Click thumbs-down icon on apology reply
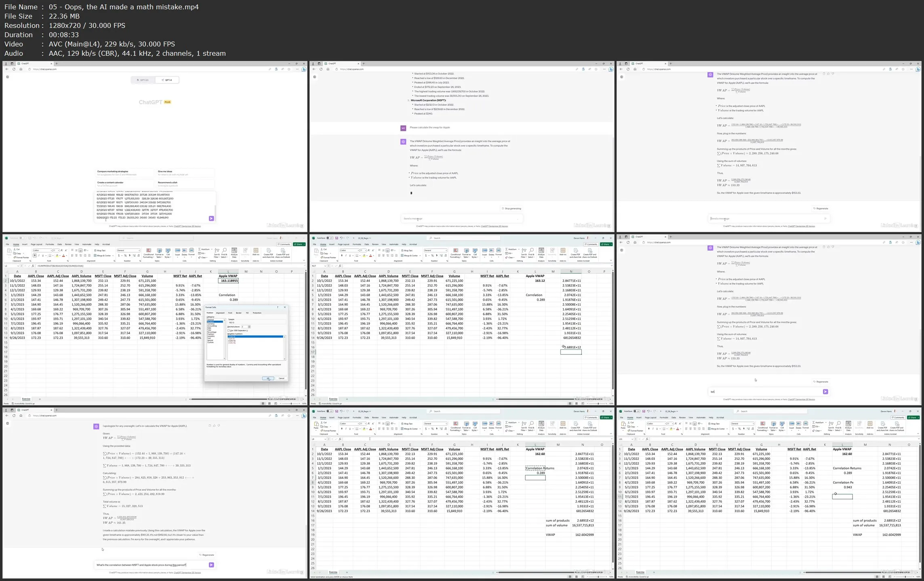Viewport: 924px width, 581px height. coord(219,426)
